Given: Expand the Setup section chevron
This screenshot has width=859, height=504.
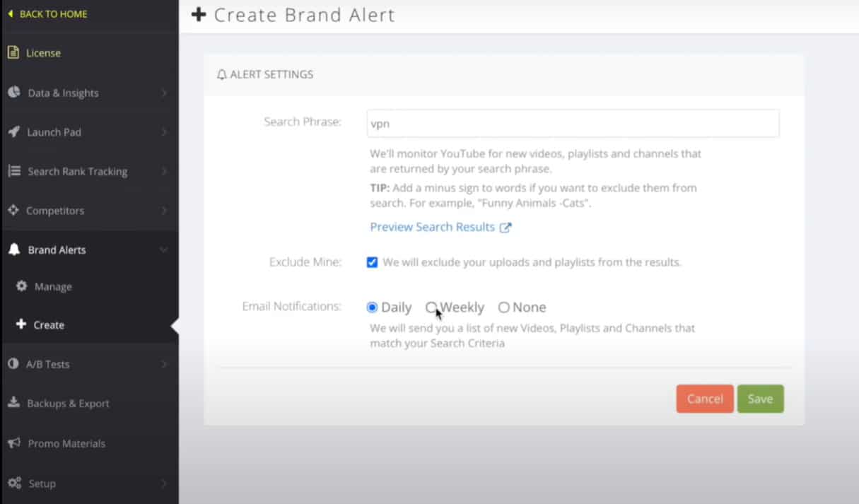Looking at the screenshot, I should [x=164, y=484].
